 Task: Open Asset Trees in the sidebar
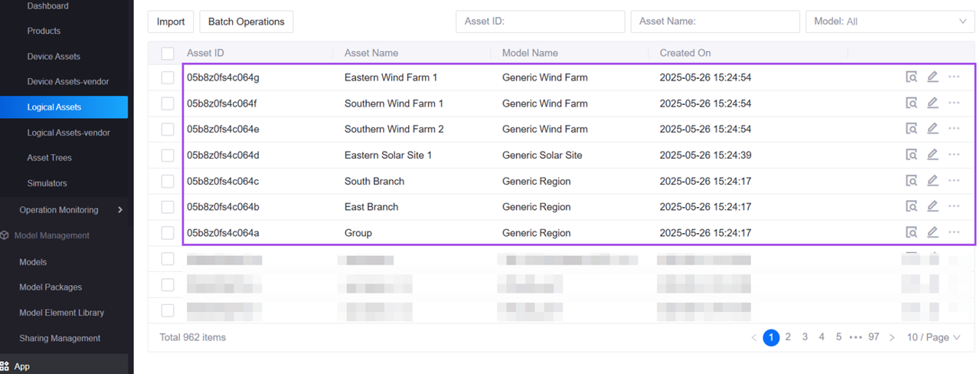click(49, 158)
